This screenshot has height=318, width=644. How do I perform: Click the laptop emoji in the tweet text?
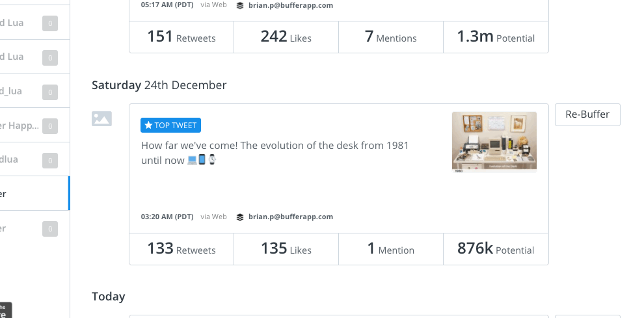pos(192,160)
